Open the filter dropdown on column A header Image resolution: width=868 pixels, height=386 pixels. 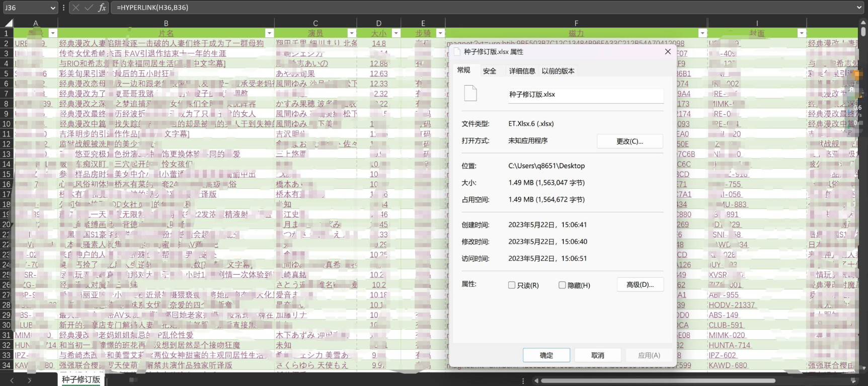[x=53, y=33]
